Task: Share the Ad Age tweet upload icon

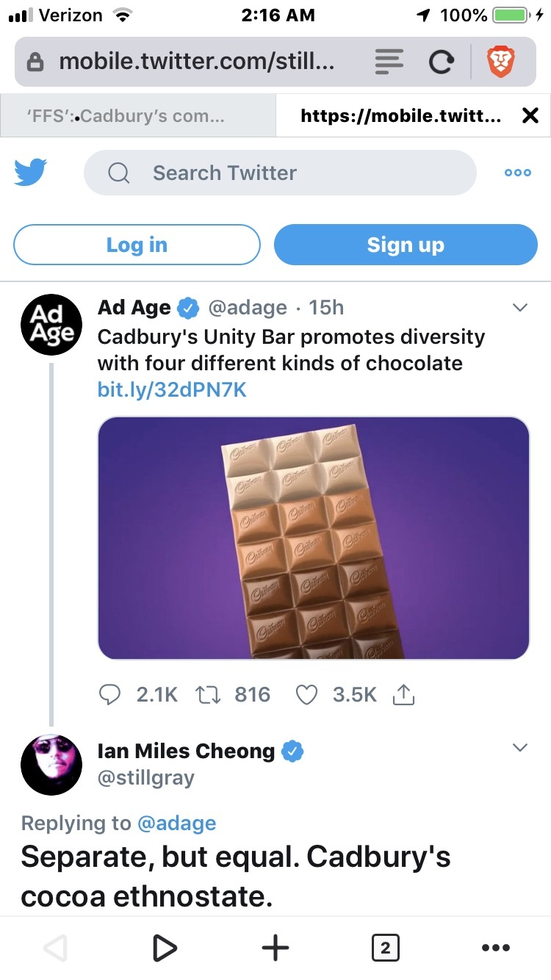Action: [403, 695]
